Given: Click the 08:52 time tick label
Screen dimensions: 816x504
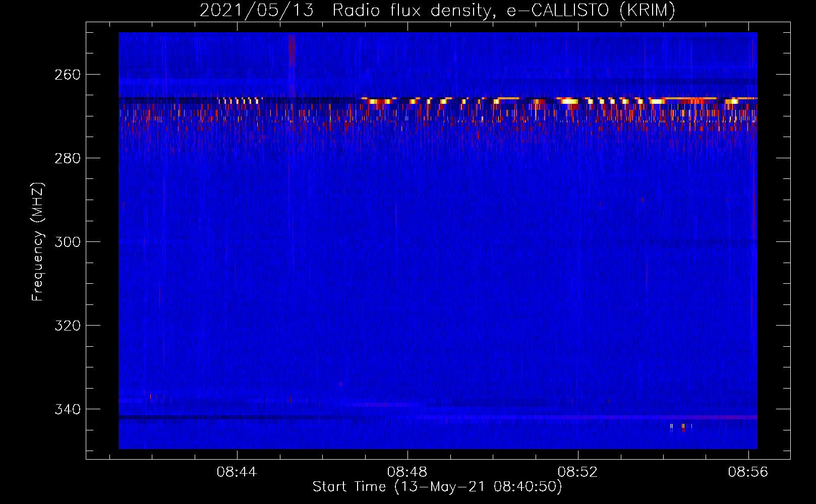Looking at the screenshot, I should pos(577,472).
